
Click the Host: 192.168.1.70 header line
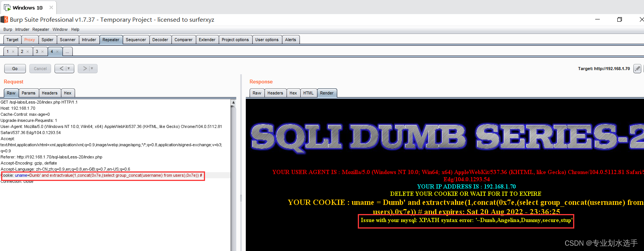[18, 108]
